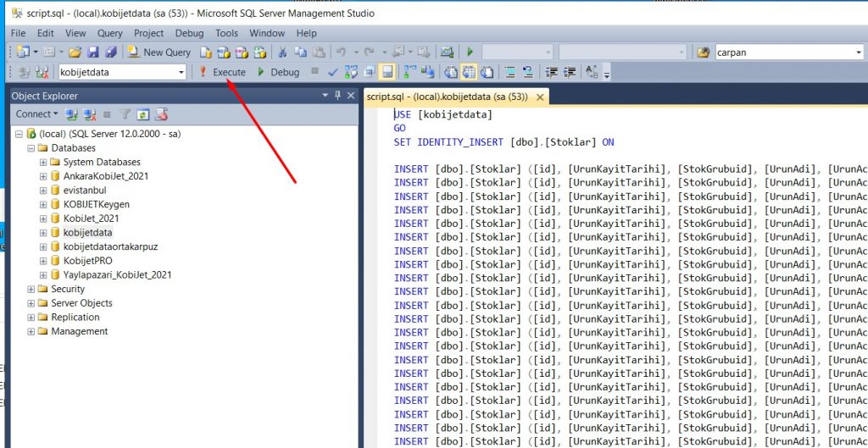Click the Debug button
Screen dimensions: 868x448
(278, 72)
